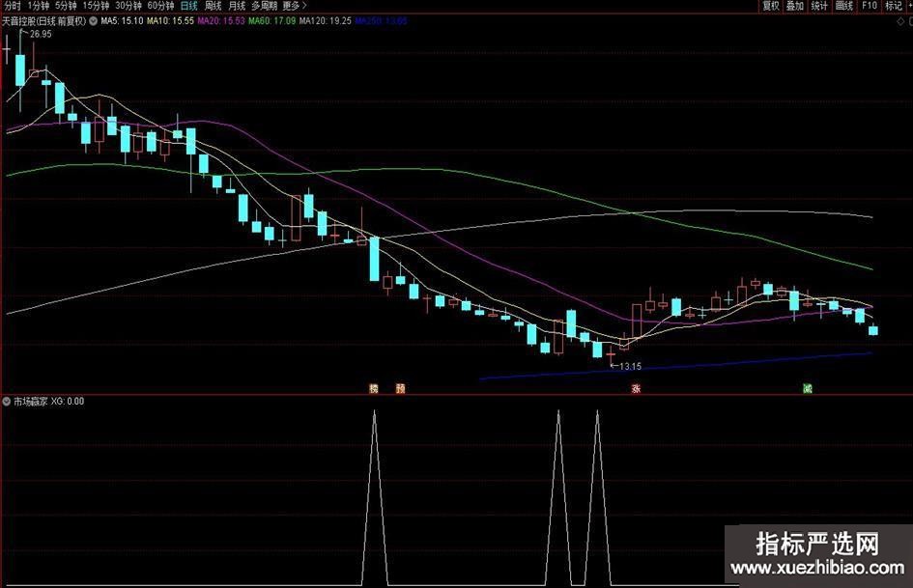Click the 涨 event marker
Screen dimensions: 913x588
click(636, 388)
